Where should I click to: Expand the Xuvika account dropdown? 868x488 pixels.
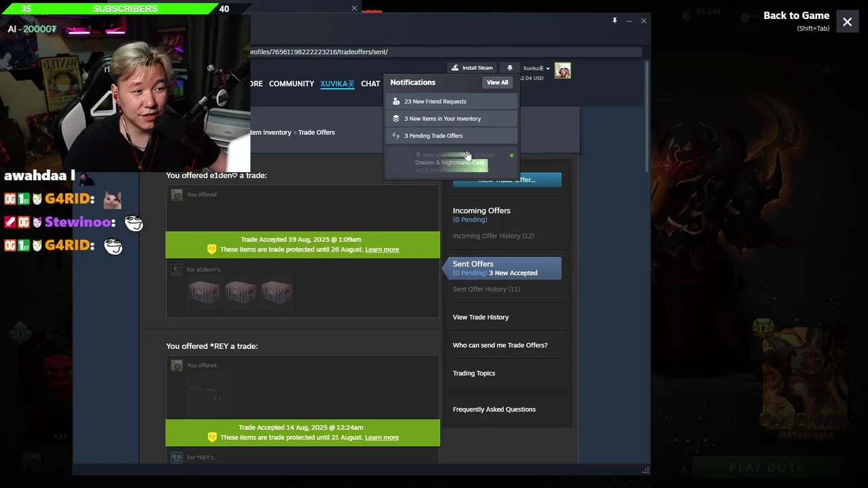(536, 68)
